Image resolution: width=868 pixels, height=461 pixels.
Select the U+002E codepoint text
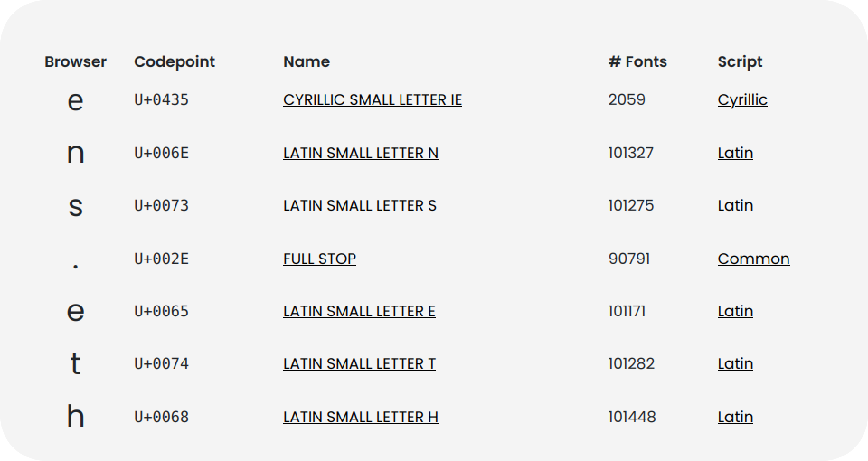(161, 259)
